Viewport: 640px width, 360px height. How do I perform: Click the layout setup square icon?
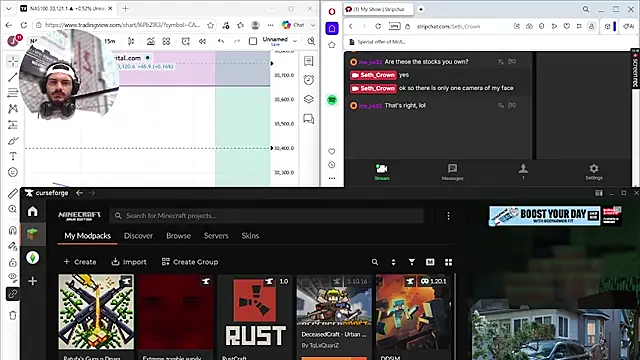point(253,41)
